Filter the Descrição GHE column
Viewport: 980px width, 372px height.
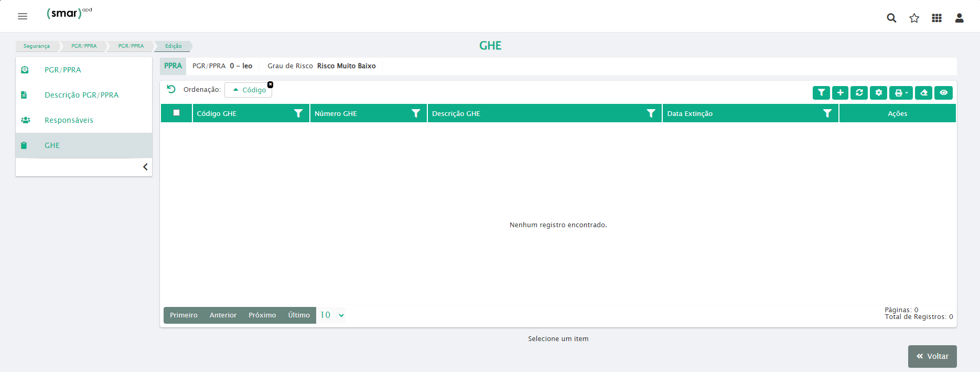(651, 113)
